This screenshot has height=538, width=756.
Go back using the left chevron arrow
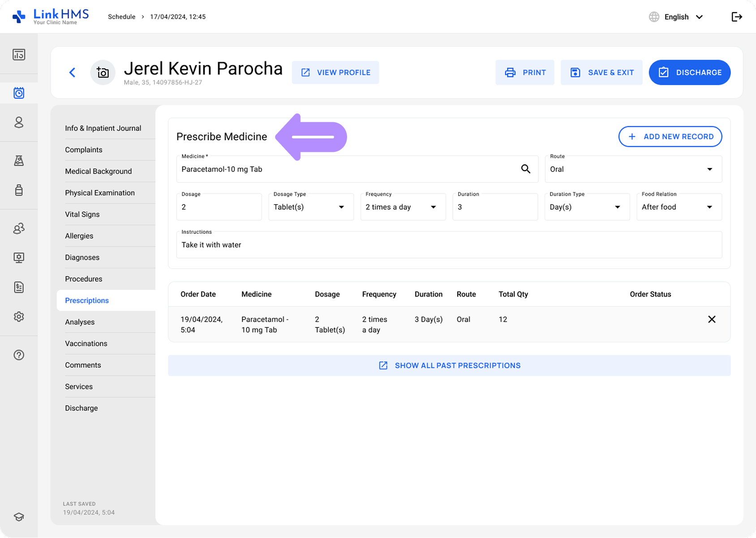click(x=72, y=73)
